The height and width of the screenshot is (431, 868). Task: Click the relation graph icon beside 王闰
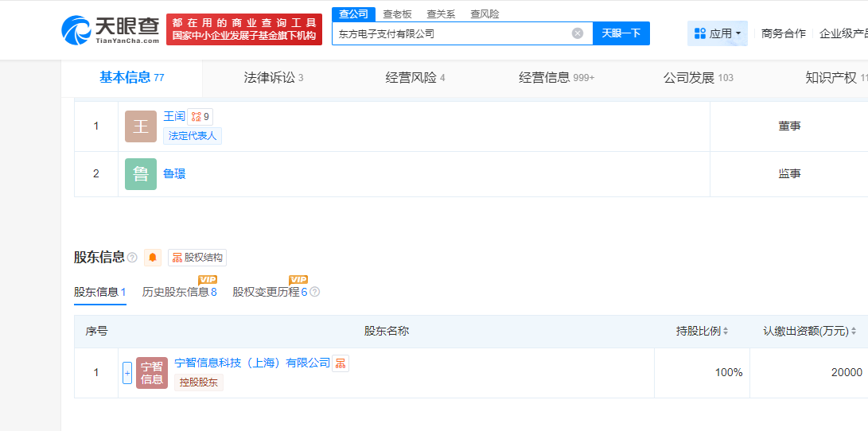tap(197, 117)
